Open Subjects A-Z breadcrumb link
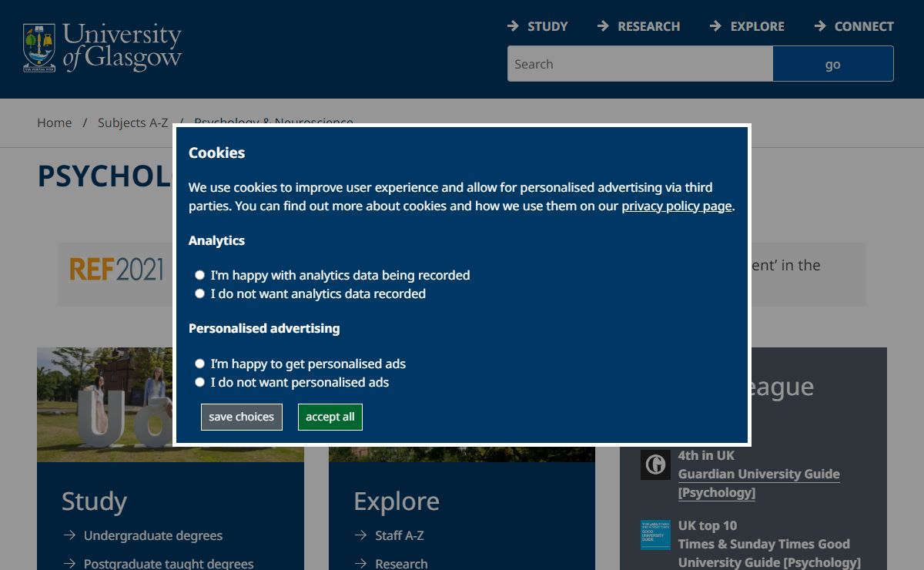 coord(132,122)
